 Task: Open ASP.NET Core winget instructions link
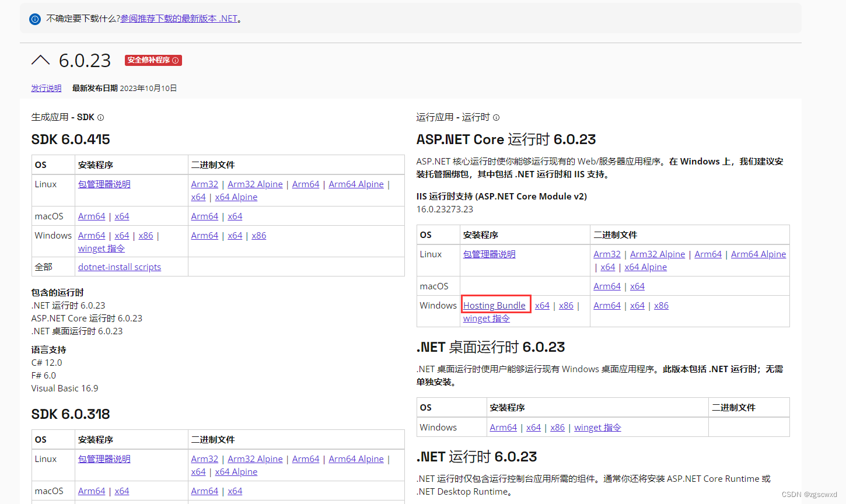click(x=487, y=318)
